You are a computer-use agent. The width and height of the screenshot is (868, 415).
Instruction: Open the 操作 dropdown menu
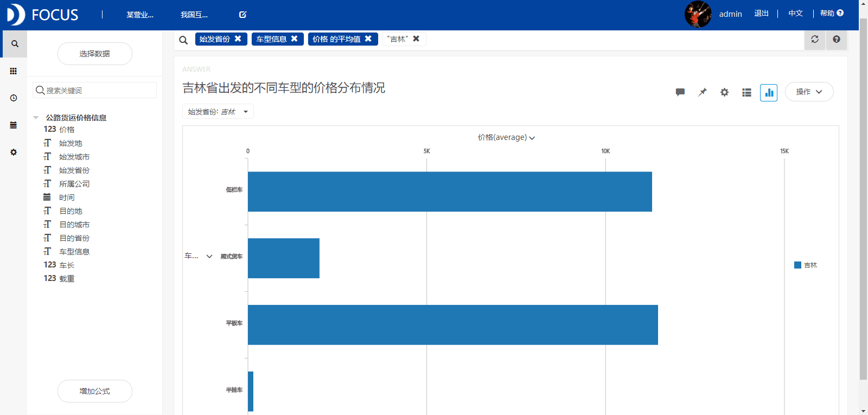click(809, 92)
